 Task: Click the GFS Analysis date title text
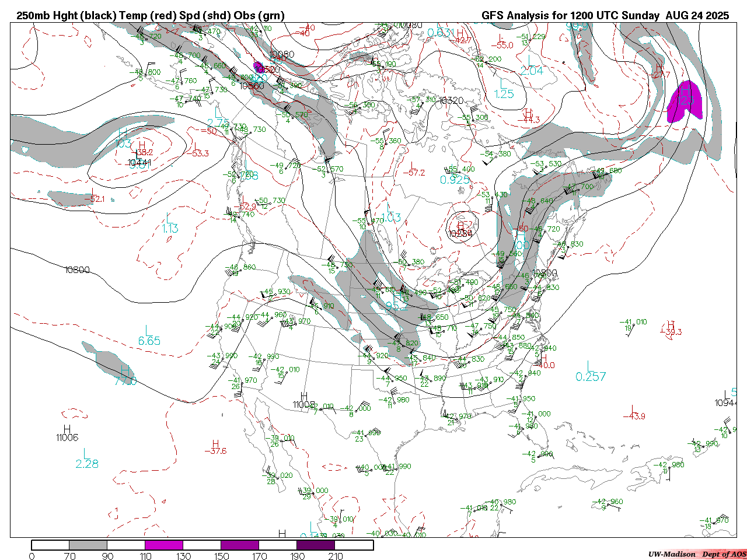tap(605, 16)
